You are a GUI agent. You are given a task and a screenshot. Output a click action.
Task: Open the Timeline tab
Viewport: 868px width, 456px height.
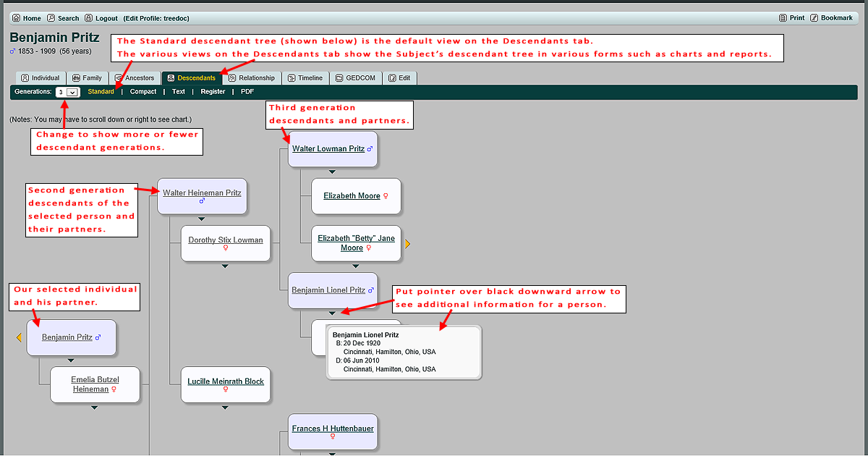click(305, 78)
